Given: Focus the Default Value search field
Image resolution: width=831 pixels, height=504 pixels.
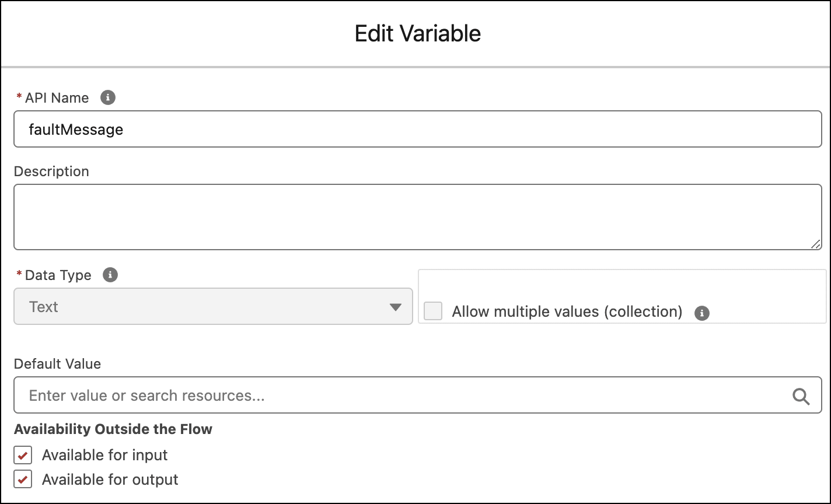Looking at the screenshot, I should pos(418,395).
